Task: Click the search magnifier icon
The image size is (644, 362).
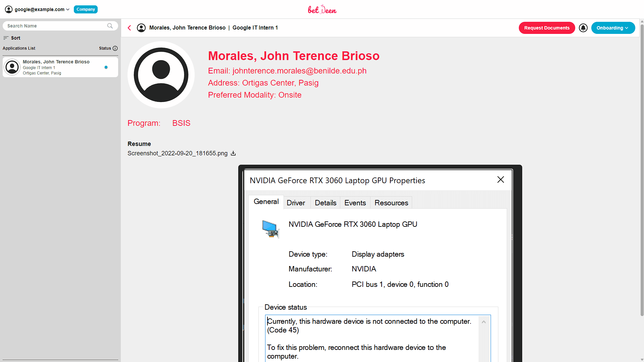Action: click(x=110, y=26)
